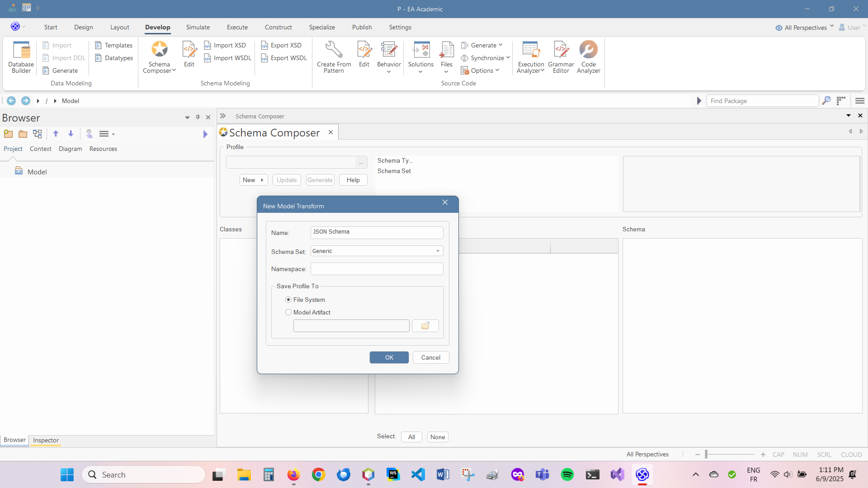
Task: Click the zoom out minus button
Action: tap(698, 454)
